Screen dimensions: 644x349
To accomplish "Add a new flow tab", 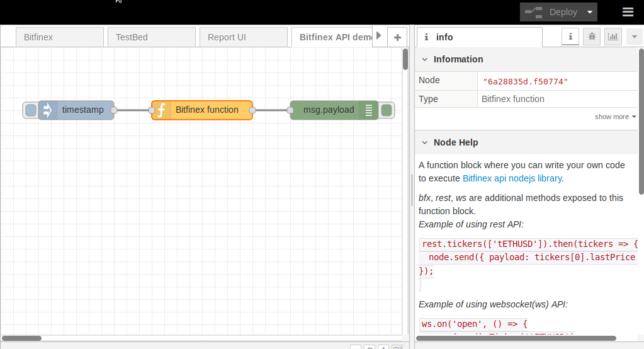I will (397, 37).
